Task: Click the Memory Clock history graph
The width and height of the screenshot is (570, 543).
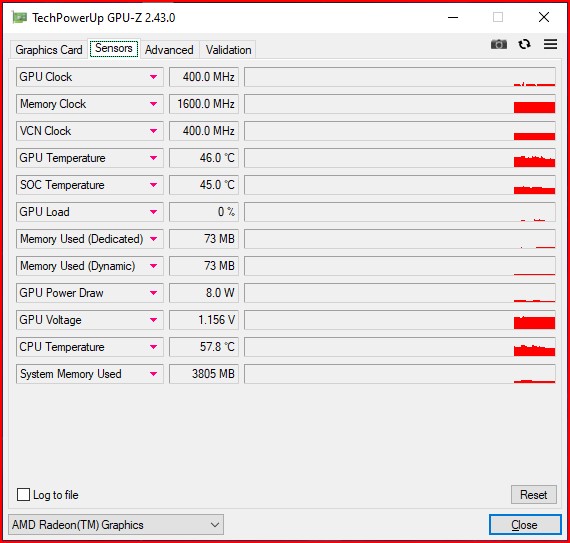Action: pyautogui.click(x=400, y=104)
